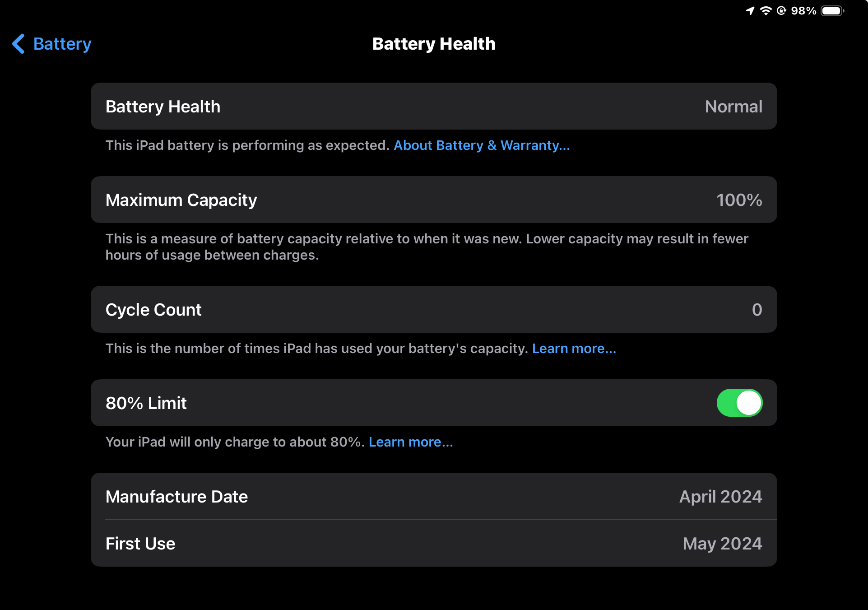
Task: Click the location arrow status icon
Action: click(750, 11)
